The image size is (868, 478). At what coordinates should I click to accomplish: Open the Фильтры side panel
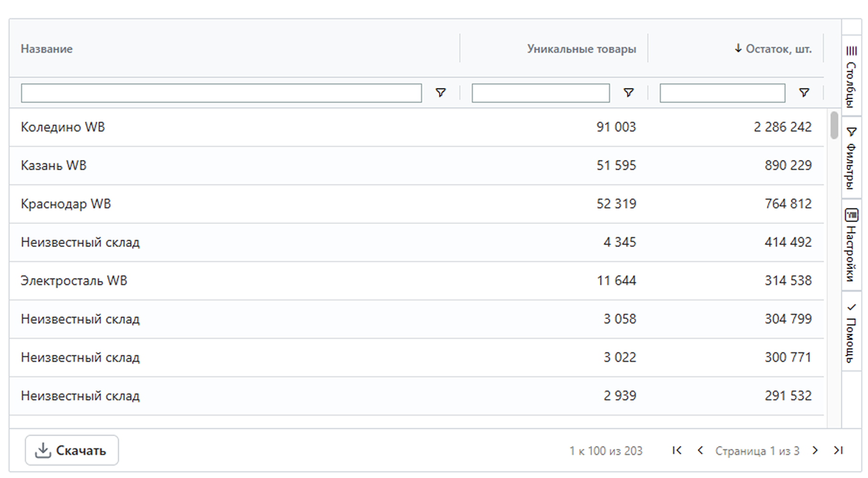pyautogui.click(x=851, y=158)
